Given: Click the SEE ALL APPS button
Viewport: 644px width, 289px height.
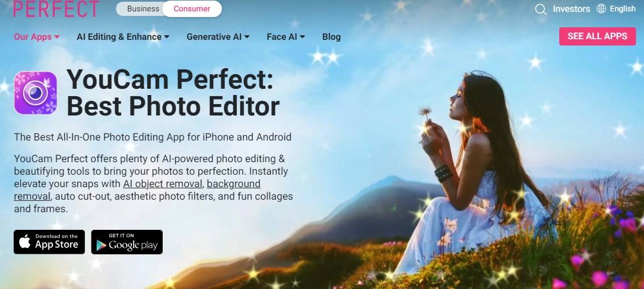Looking at the screenshot, I should click(597, 36).
